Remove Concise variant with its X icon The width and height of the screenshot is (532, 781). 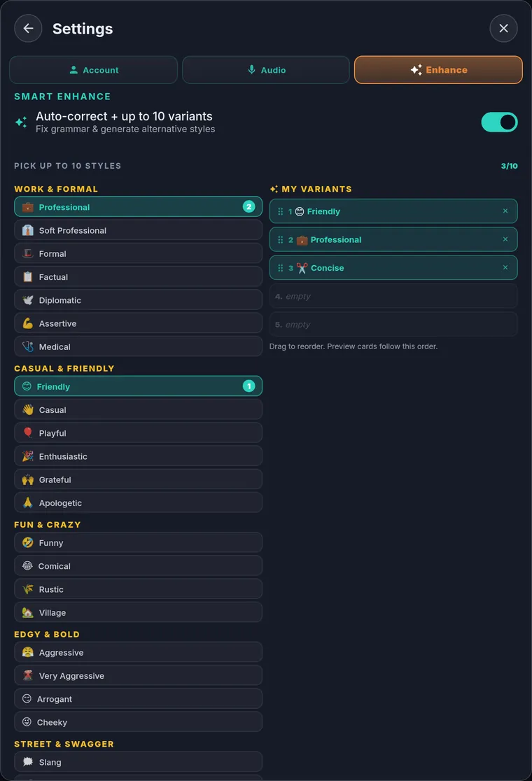click(x=505, y=267)
